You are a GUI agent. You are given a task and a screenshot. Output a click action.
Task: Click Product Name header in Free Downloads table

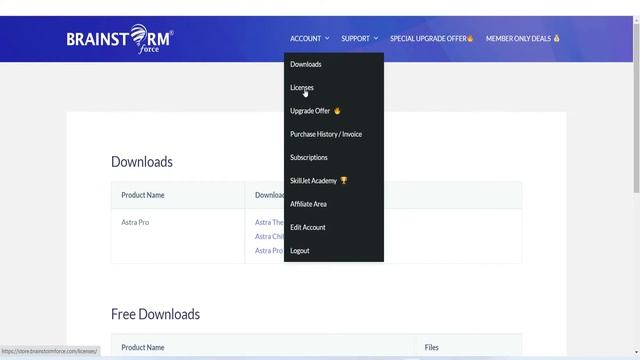[143, 347]
